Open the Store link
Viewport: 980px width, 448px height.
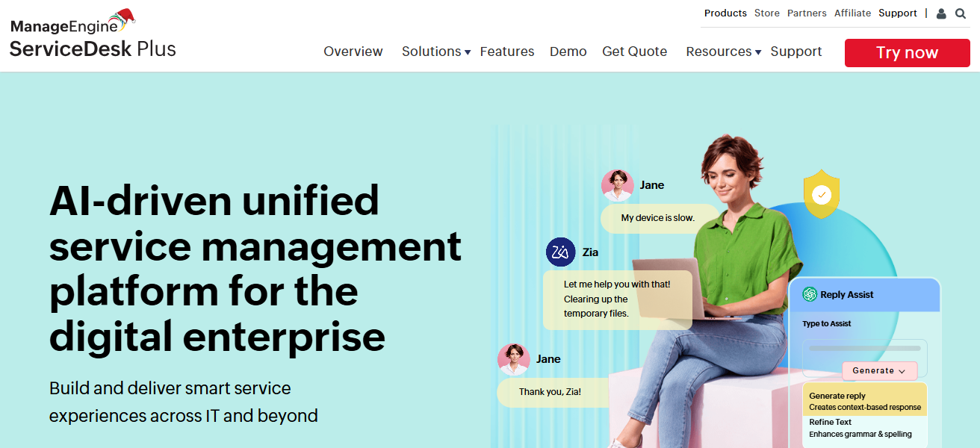766,13
